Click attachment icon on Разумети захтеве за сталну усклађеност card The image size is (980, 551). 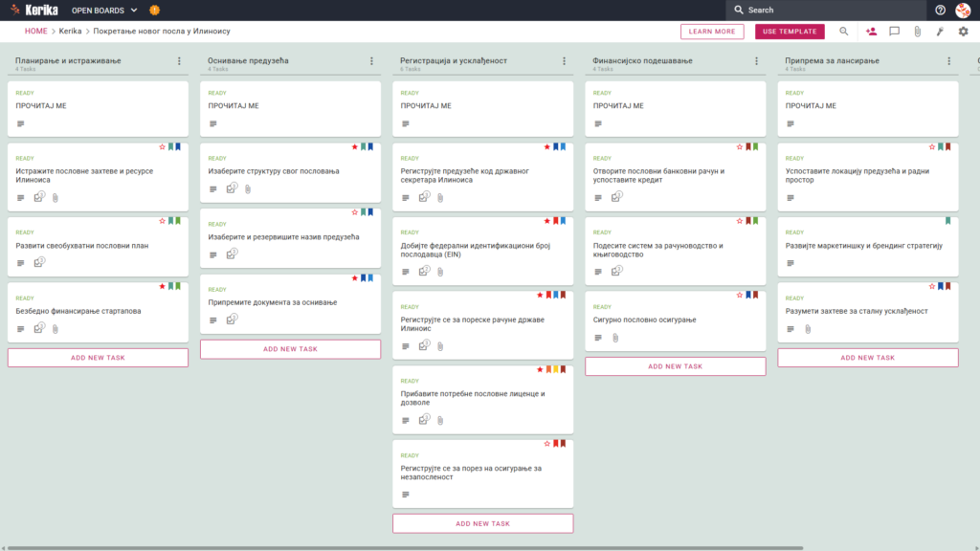(808, 329)
